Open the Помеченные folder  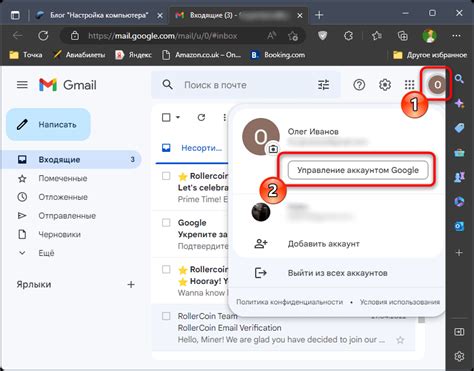pyautogui.click(x=63, y=178)
